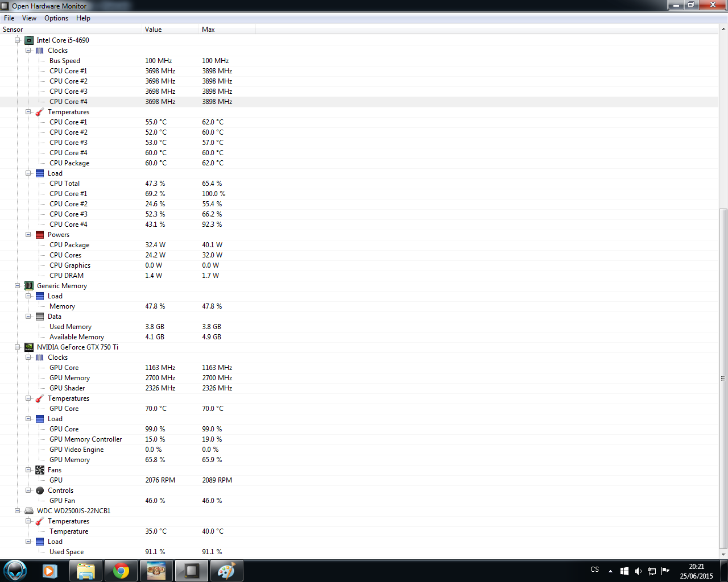Collapse the CPU Temperatures group
The height and width of the screenshot is (582, 728).
[x=28, y=112]
